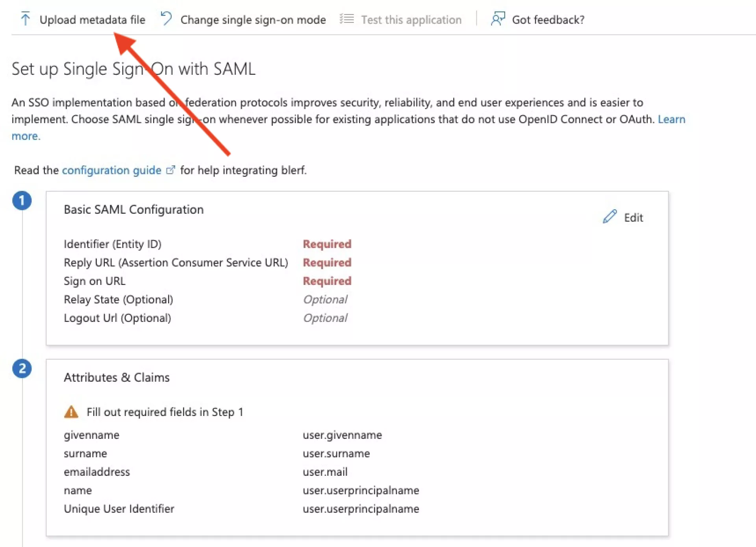Click the step 2 circle badge
This screenshot has height=547, width=756.
(x=22, y=368)
